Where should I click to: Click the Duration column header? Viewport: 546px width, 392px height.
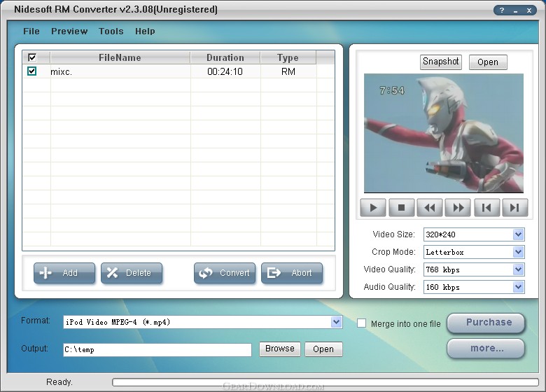225,57
